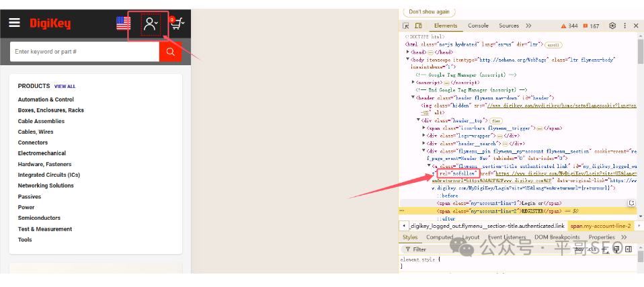The image size is (644, 287).
Task: Click the VIEW ALL products link
Action: pyautogui.click(x=65, y=87)
